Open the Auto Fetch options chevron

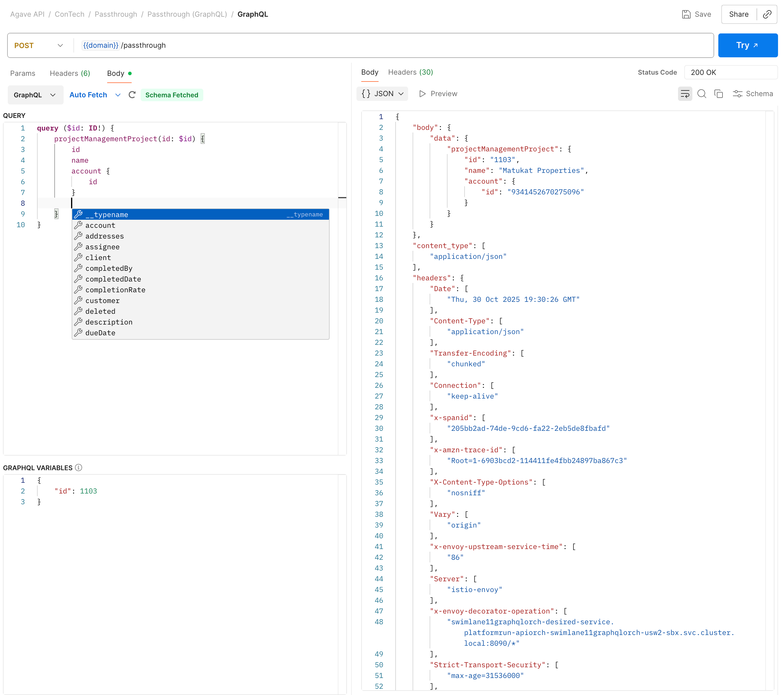point(118,95)
